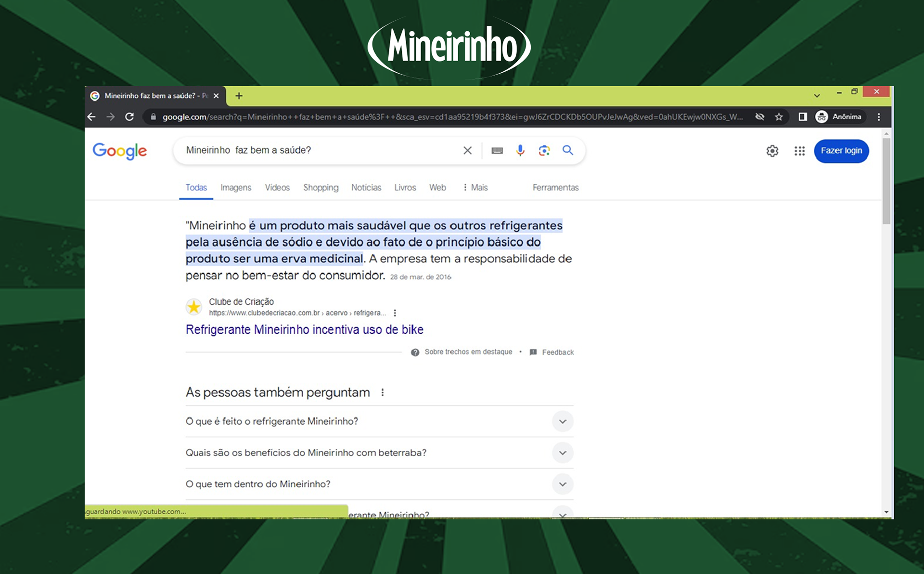Open Google settings gear icon
Screen dimensions: 924x574
(772, 151)
